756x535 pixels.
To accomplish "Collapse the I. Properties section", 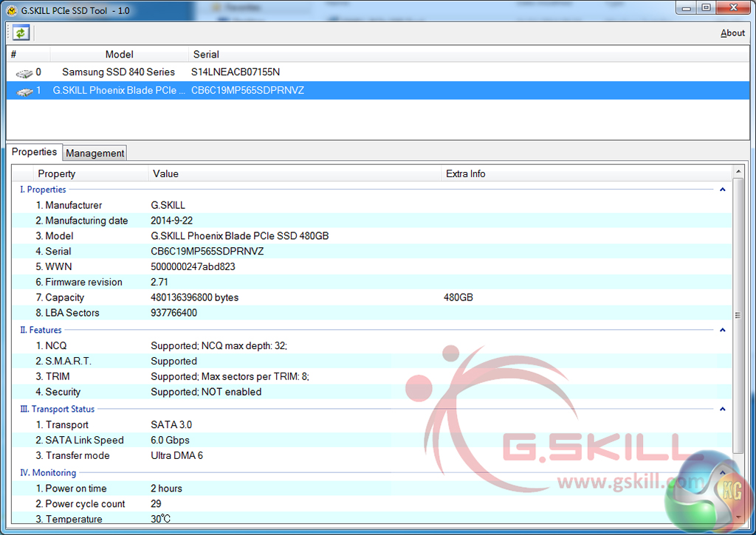I will coord(722,190).
